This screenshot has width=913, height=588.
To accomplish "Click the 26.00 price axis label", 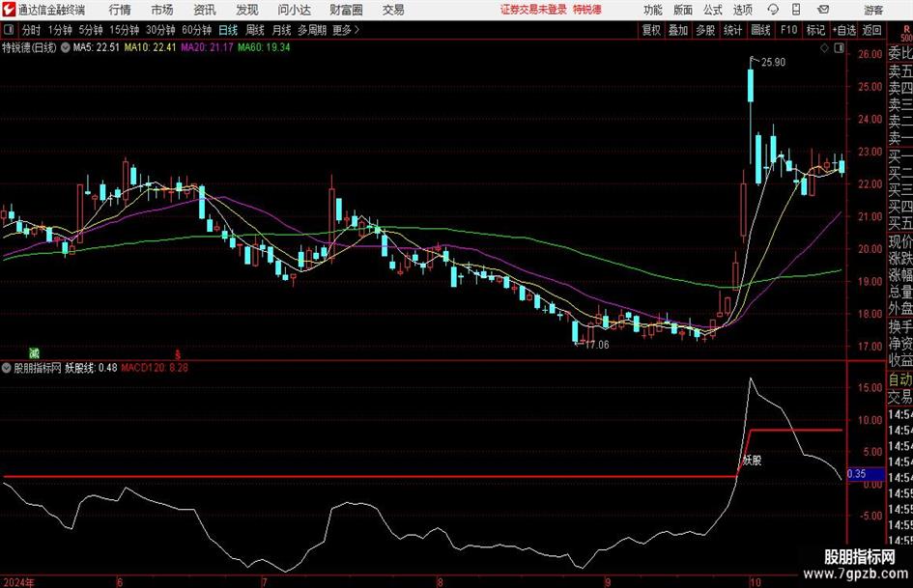I will [870, 54].
